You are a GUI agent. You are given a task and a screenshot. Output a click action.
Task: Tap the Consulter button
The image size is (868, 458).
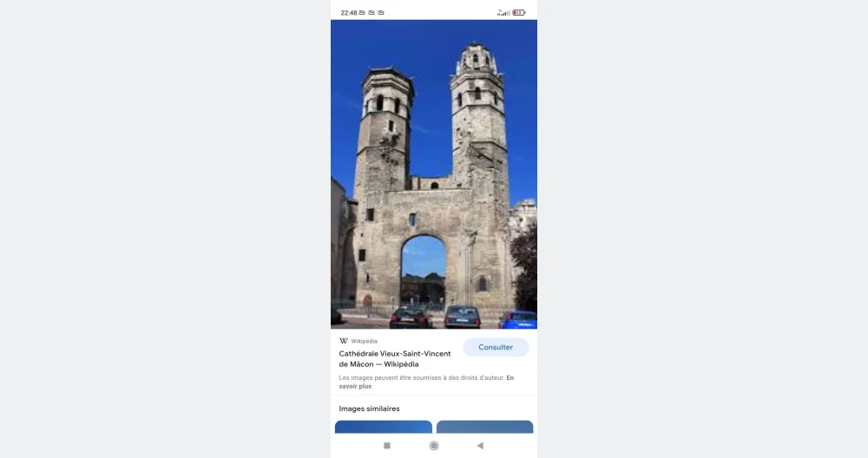point(496,347)
